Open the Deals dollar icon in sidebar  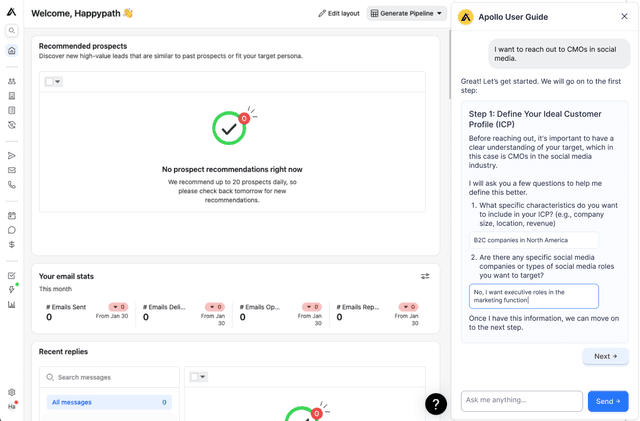coord(11,245)
